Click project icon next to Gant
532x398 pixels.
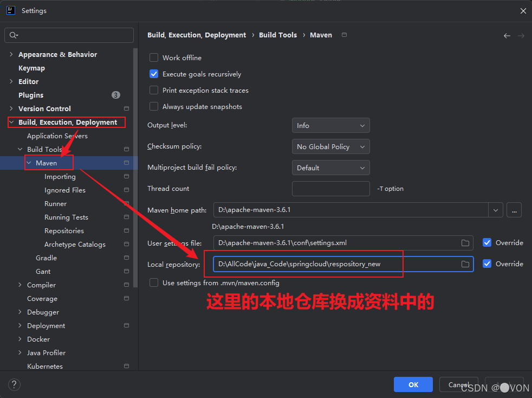coord(127,271)
